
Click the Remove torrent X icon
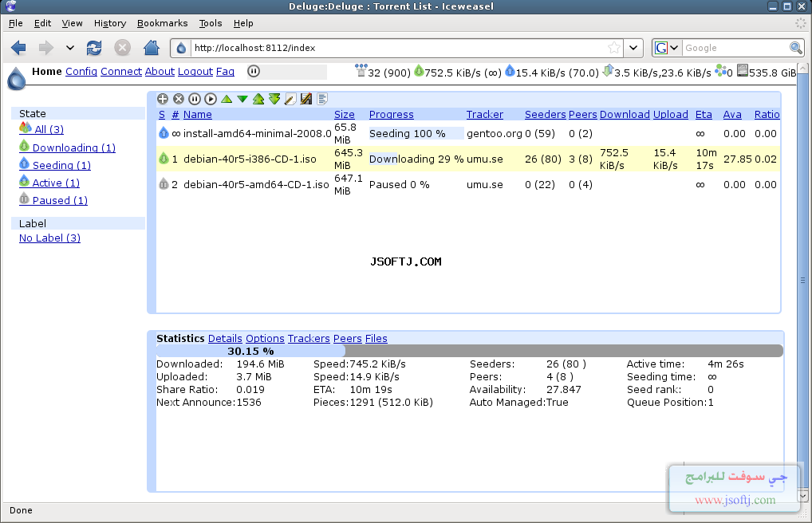[179, 99]
